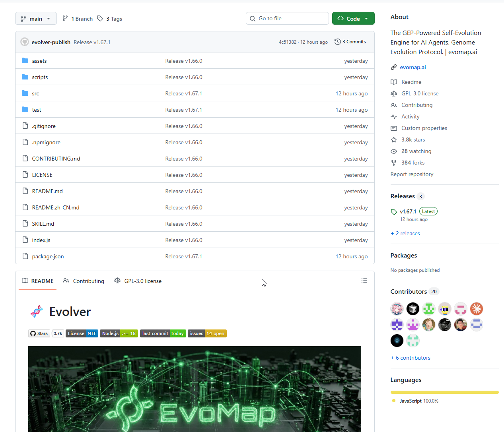Click the last commit today badge
Screen dimensions: 504x432
coord(163,333)
